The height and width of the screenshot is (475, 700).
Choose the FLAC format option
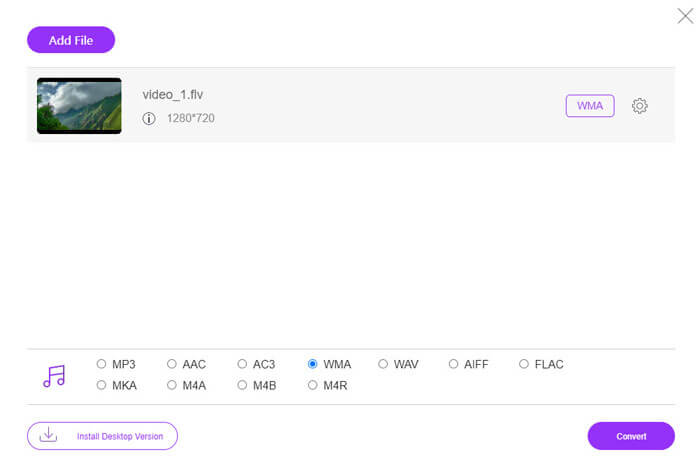524,364
